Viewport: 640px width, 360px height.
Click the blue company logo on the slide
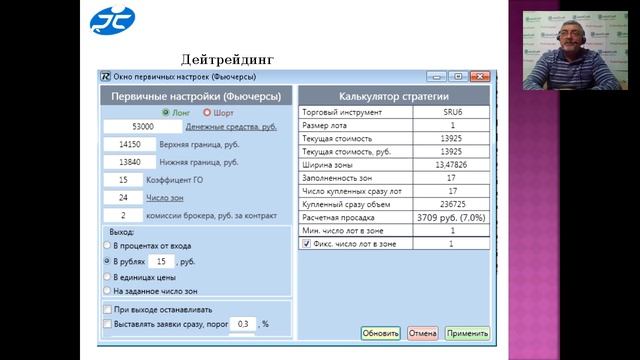coord(112,20)
